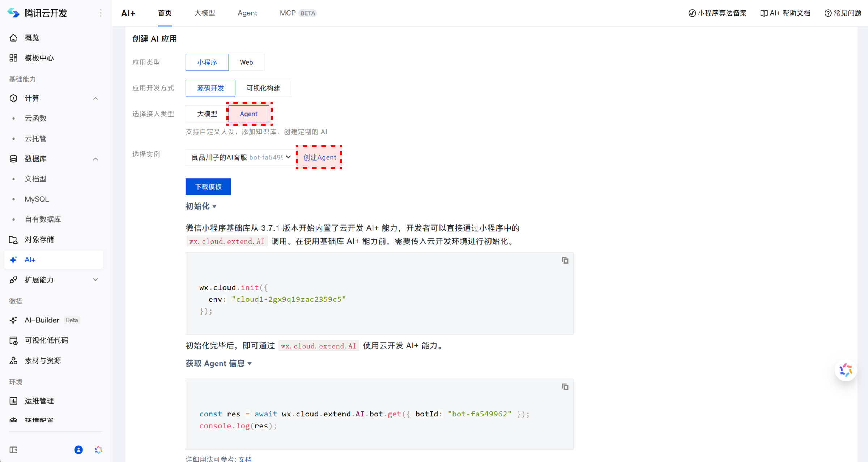868x462 pixels.
Task: Open the user account avatar icon
Action: tap(78, 450)
